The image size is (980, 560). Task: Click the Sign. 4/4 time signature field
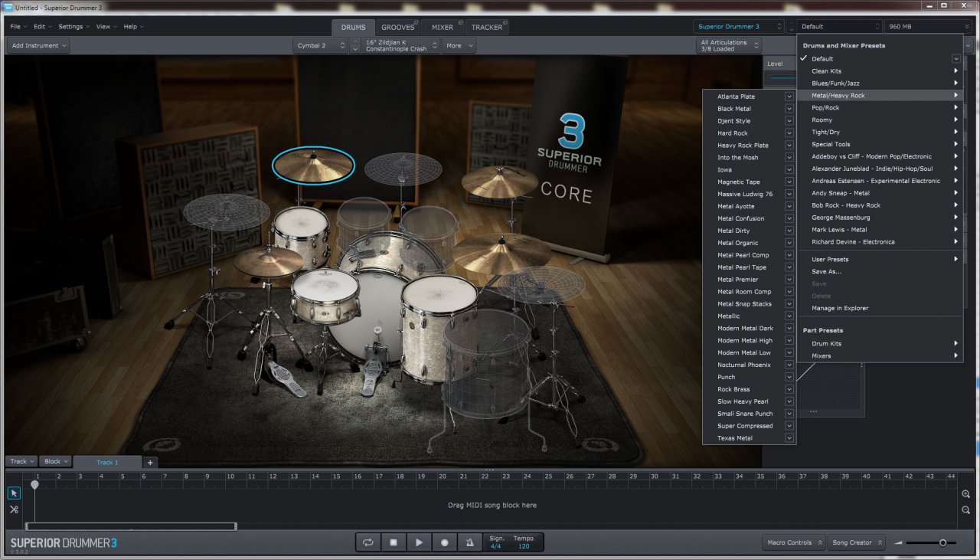[x=496, y=542]
